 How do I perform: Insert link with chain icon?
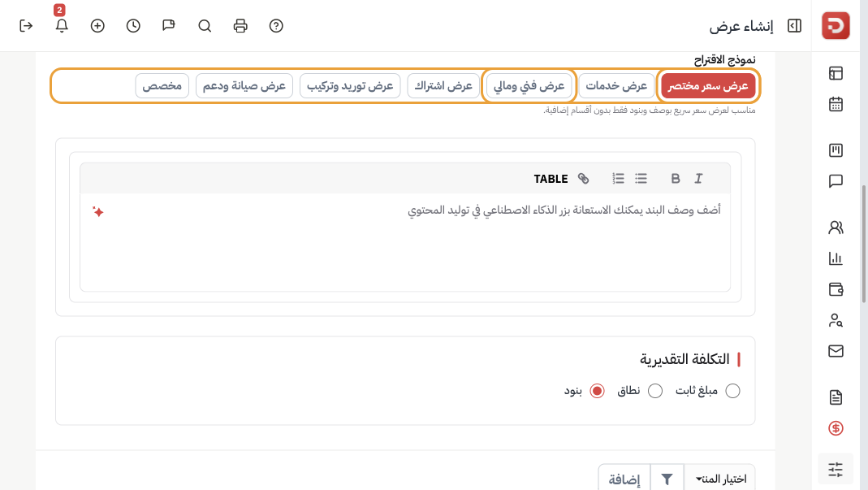point(584,179)
